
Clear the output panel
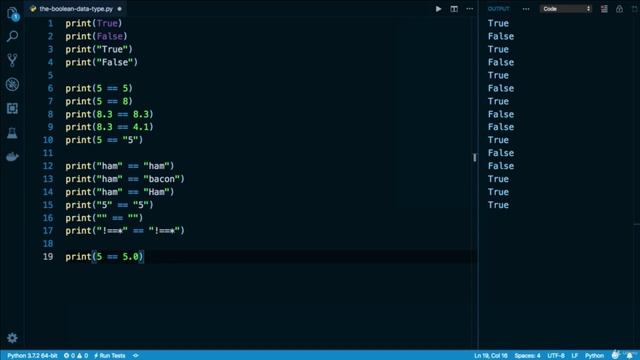604,9
